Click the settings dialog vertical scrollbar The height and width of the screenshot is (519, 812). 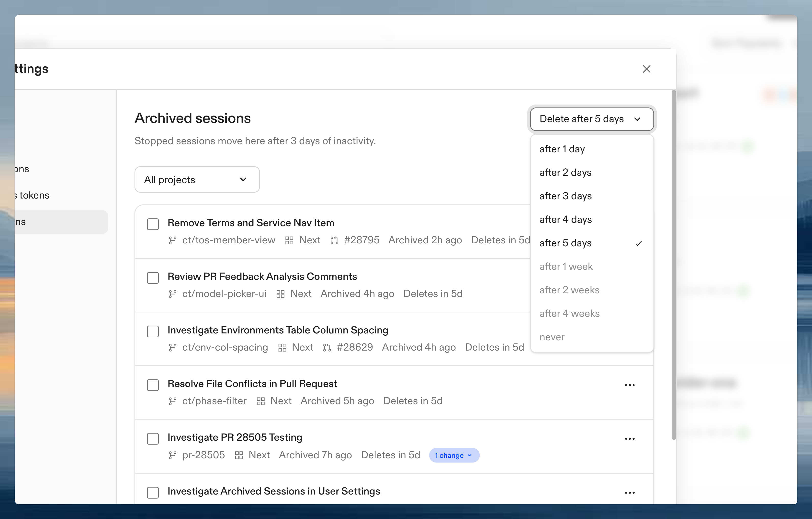pyautogui.click(x=674, y=265)
